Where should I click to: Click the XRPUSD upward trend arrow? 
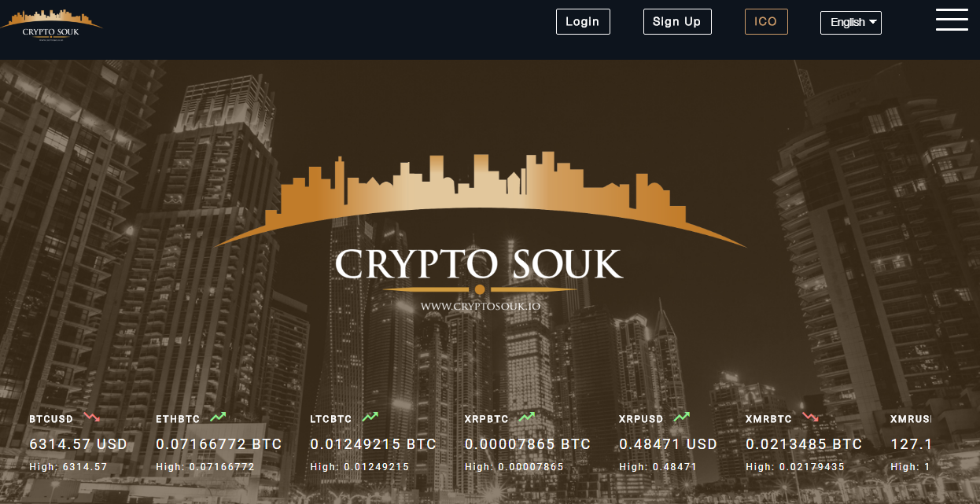point(681,418)
